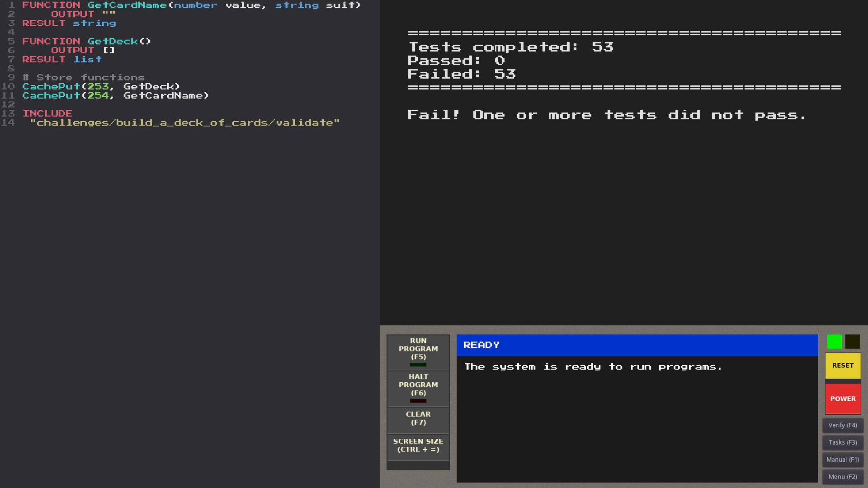This screenshot has width=868, height=488.
Task: Open the Menu (F2)
Action: pyautogui.click(x=842, y=477)
